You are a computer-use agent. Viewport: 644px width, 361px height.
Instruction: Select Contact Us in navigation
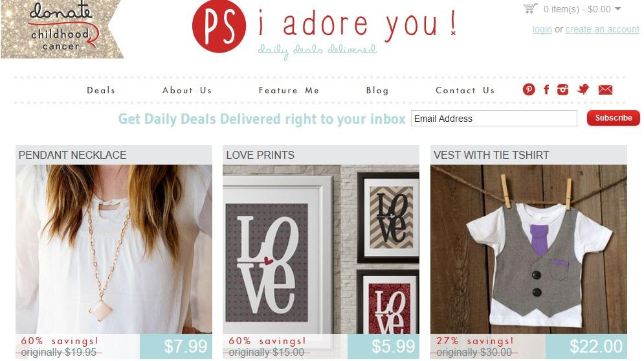pyautogui.click(x=465, y=91)
